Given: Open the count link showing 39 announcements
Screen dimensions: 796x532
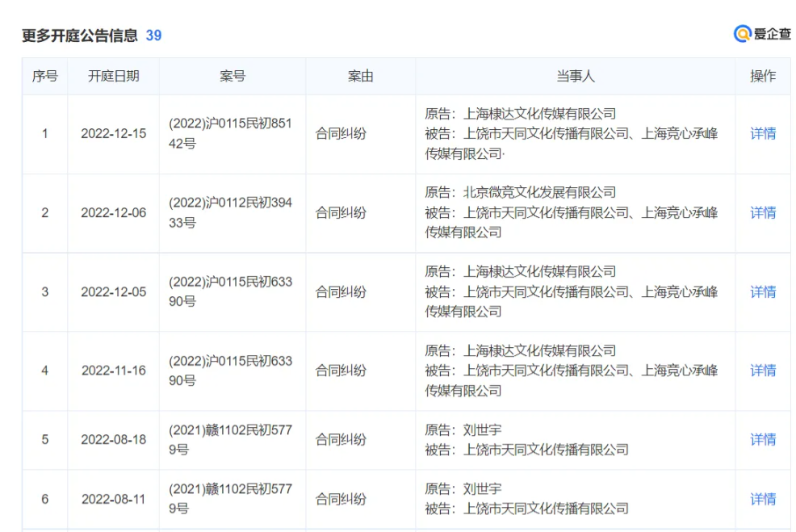Looking at the screenshot, I should pyautogui.click(x=153, y=36).
